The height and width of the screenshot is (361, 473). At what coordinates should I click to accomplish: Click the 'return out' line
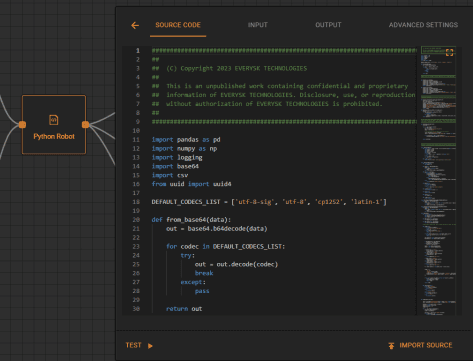[184, 309]
